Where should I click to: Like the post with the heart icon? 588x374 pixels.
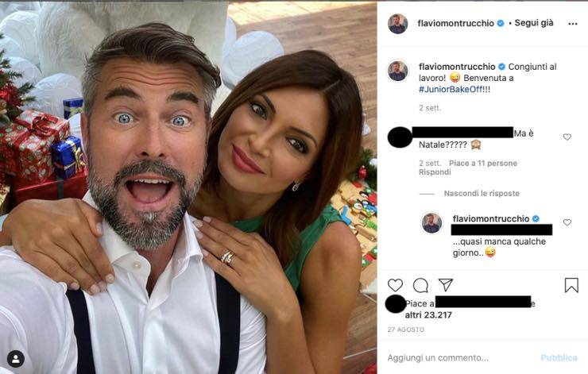point(395,285)
